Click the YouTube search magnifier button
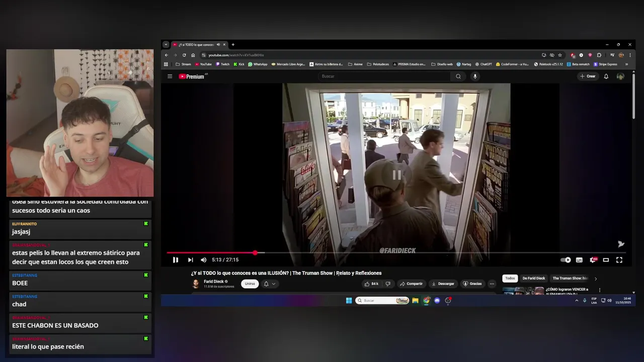Screen dimensions: 644x362 pyautogui.click(x=458, y=76)
